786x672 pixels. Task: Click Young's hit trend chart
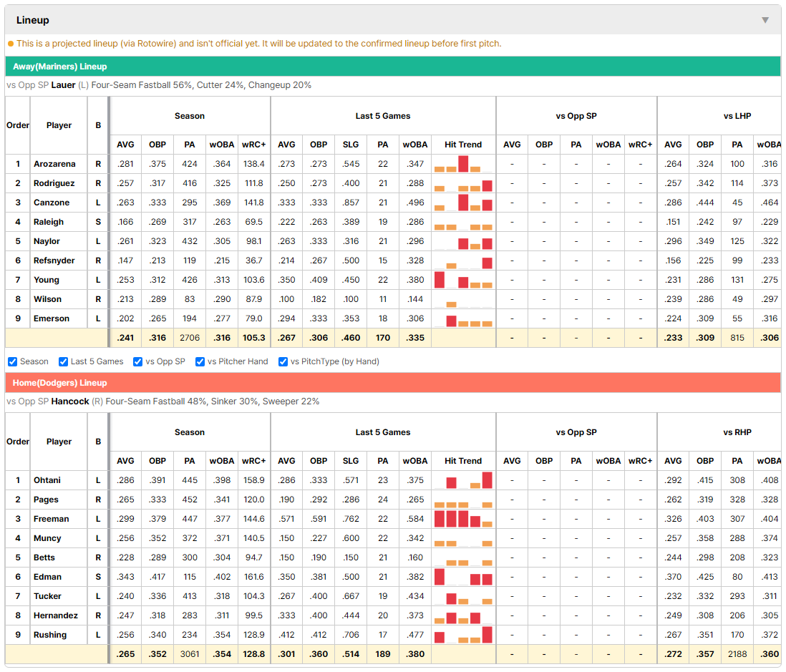[463, 280]
